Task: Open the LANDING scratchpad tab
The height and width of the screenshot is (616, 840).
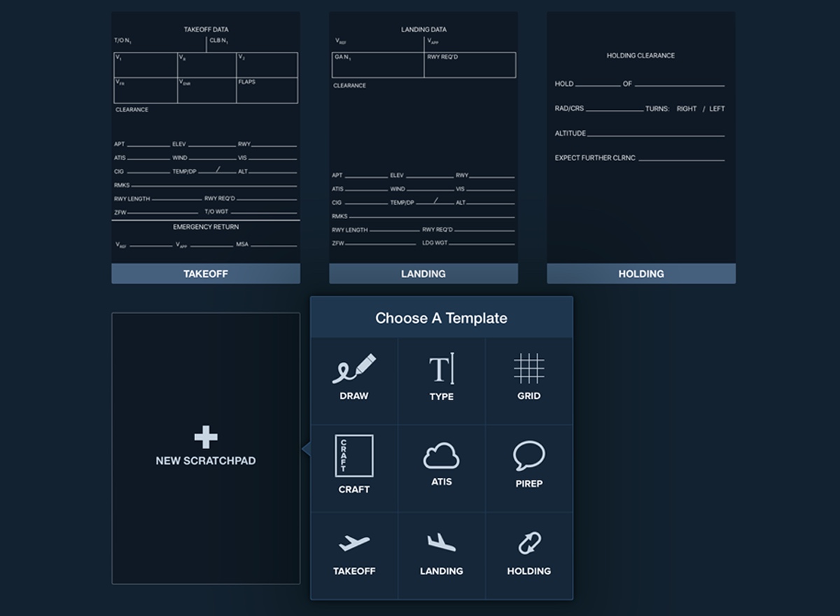Action: 423,274
